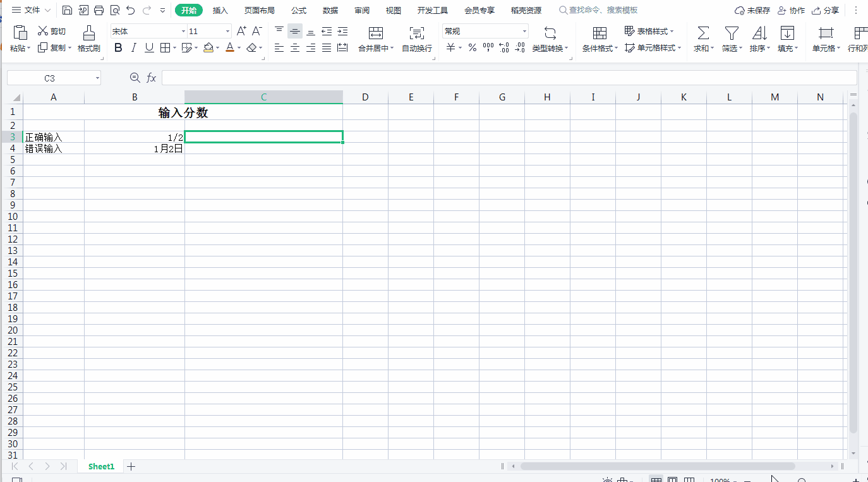Image resolution: width=868 pixels, height=482 pixels.
Task: Click the fx insert function icon
Action: [152, 78]
